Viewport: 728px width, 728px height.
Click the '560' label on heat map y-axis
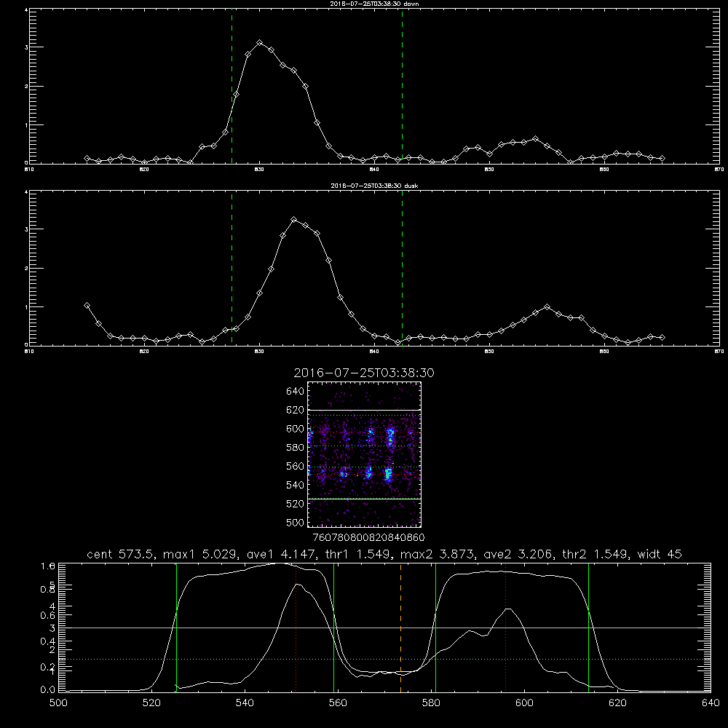click(x=296, y=466)
